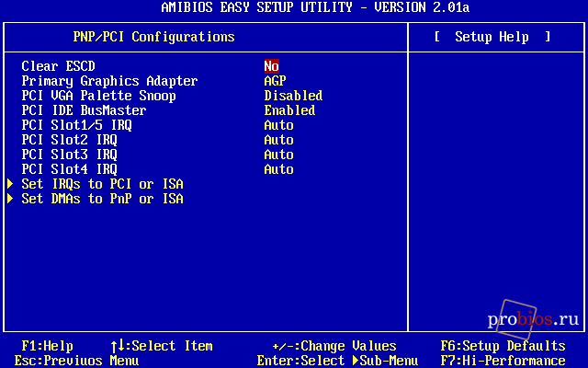This screenshot has width=588, height=368.
Task: Click the PNP/PCI Configurations heading
Action: pos(153,37)
